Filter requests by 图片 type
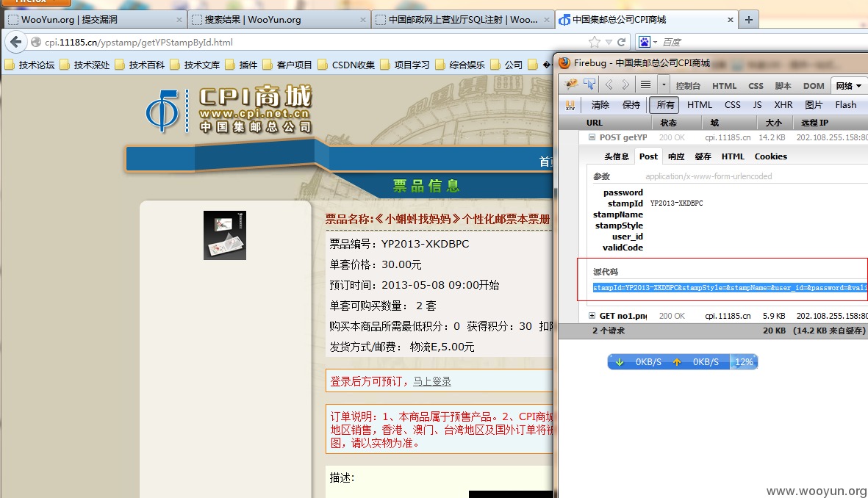The width and height of the screenshot is (868, 498). [x=814, y=105]
